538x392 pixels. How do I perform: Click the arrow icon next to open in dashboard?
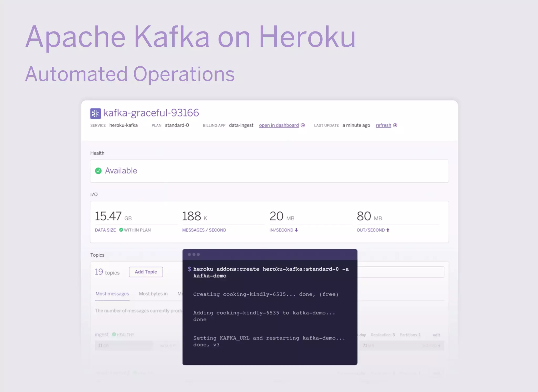coord(303,125)
